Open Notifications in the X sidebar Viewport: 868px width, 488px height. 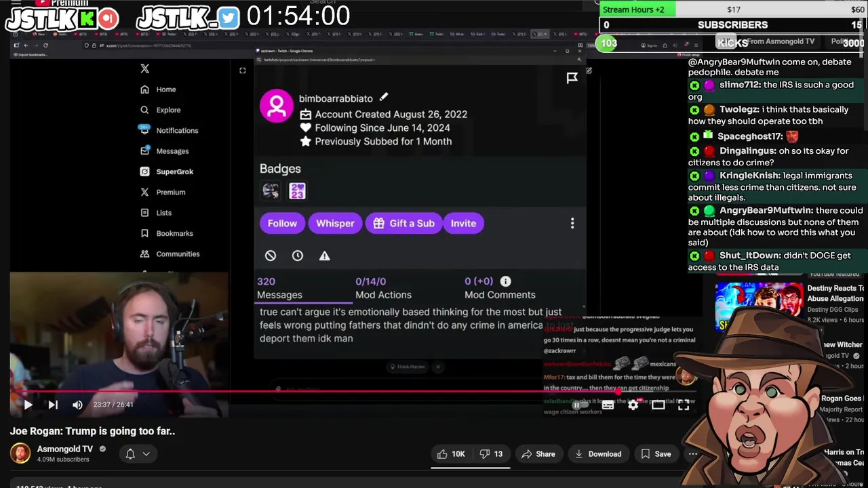pyautogui.click(x=169, y=130)
